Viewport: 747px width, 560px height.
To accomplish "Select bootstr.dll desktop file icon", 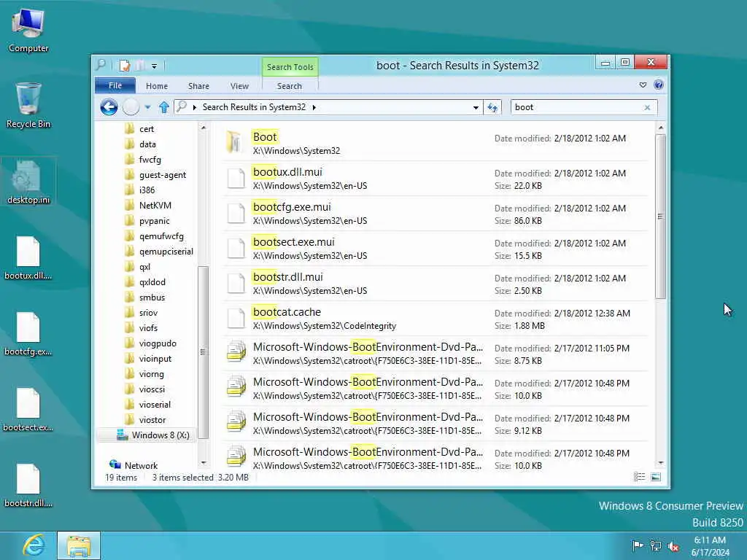I will coord(28,485).
